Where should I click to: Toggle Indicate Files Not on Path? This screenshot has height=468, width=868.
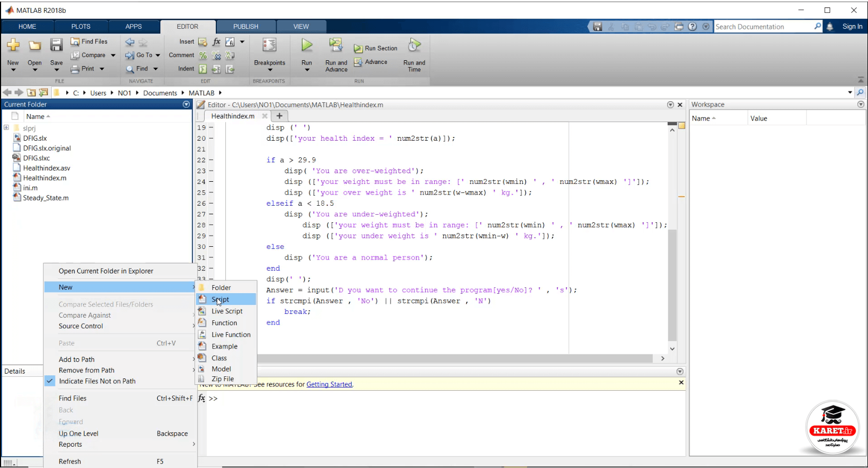tap(120, 381)
